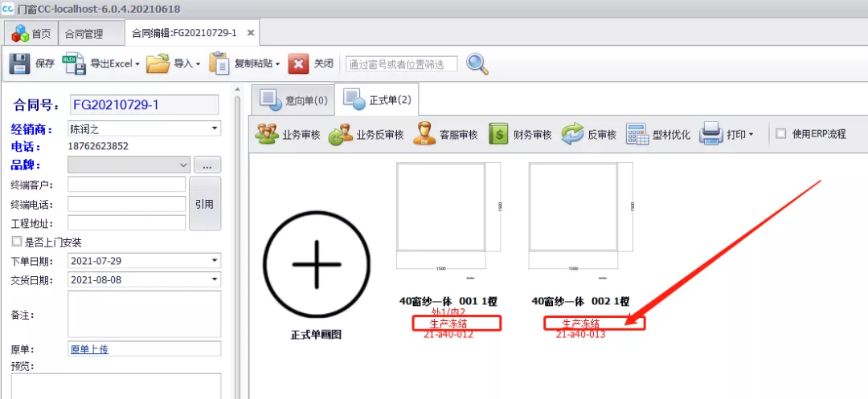
Task: Switch to the Intention Order (意向单) tab
Action: pos(294,100)
